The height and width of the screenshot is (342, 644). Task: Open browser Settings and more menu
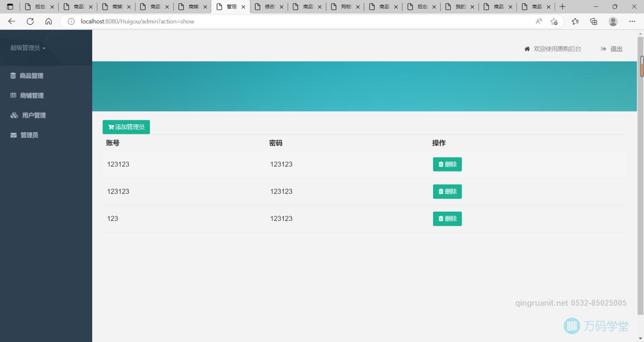click(x=632, y=21)
